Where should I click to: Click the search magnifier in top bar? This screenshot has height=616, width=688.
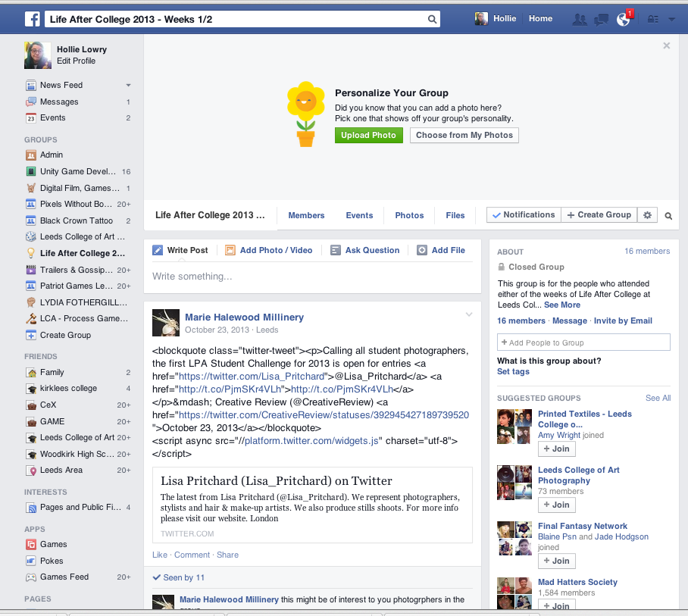point(432,19)
